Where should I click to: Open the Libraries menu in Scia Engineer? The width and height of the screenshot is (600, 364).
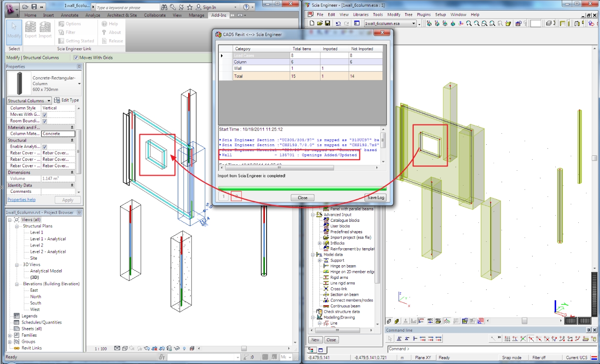pos(361,14)
